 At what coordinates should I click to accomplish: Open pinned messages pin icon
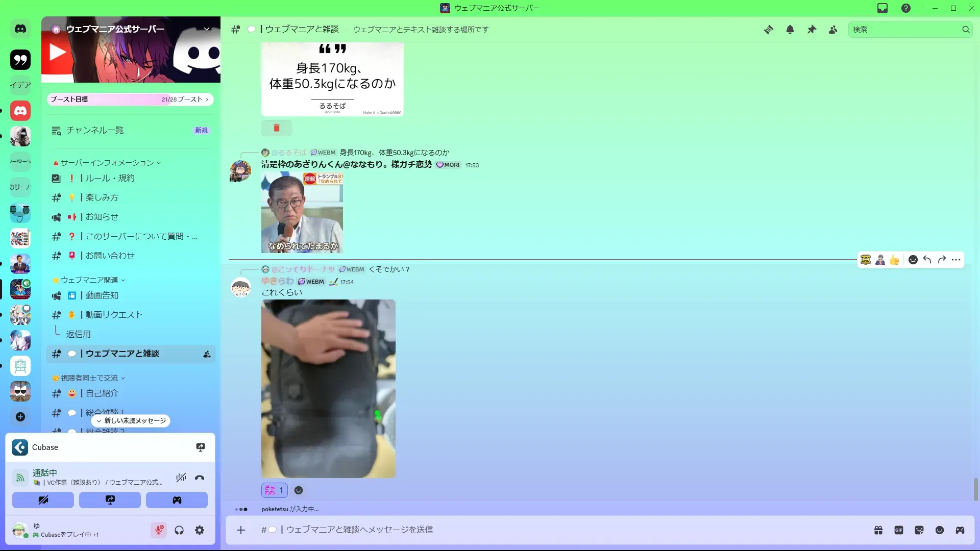812,30
